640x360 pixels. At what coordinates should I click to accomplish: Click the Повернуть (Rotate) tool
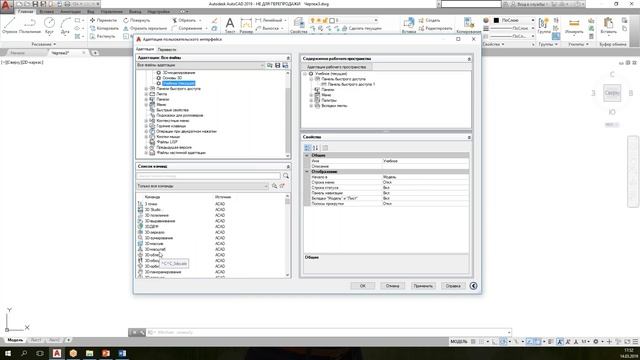click(137, 20)
